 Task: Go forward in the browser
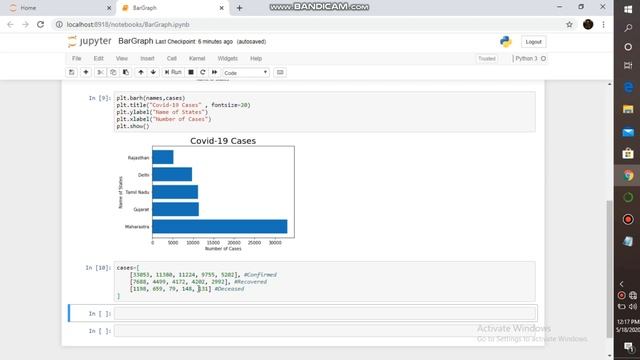25,24
